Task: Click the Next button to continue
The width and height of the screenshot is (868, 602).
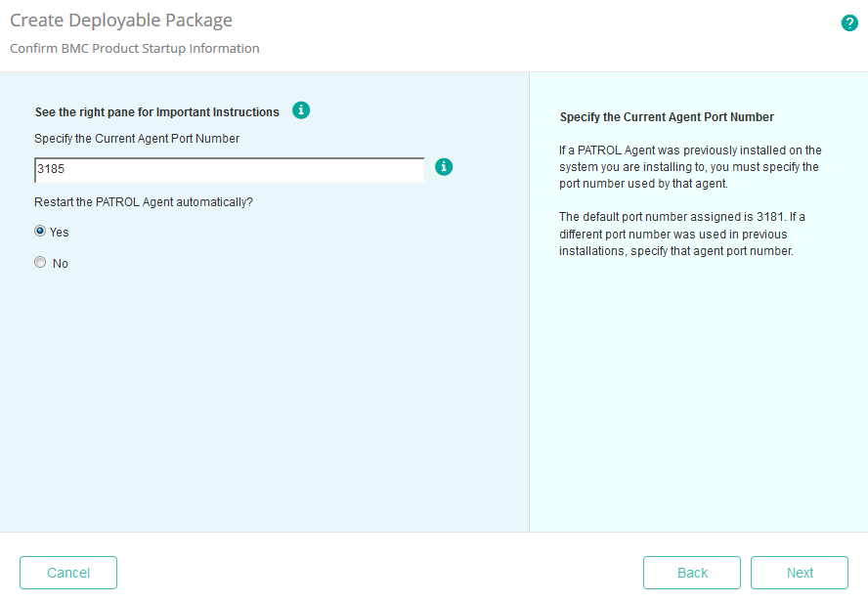Action: [x=799, y=573]
